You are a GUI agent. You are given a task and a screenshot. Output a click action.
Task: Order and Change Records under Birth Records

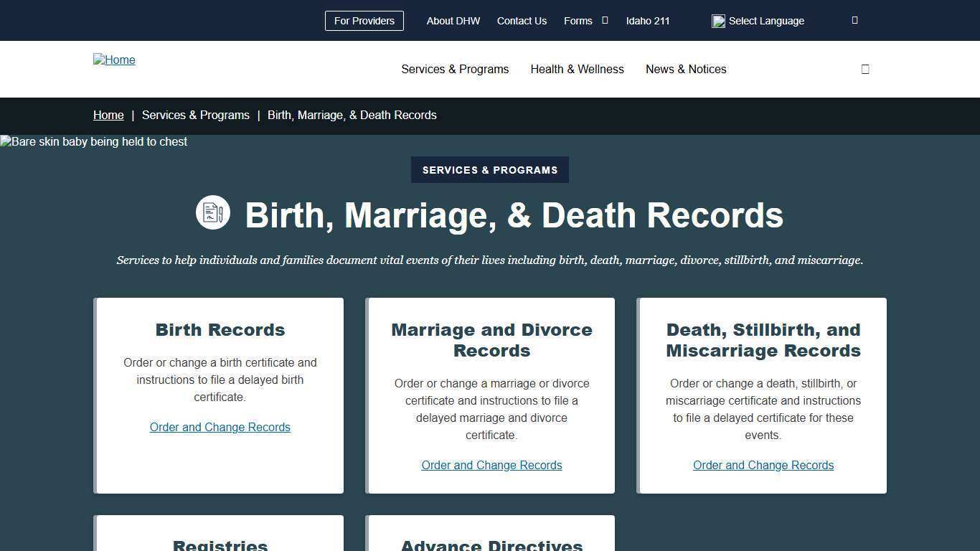click(220, 427)
